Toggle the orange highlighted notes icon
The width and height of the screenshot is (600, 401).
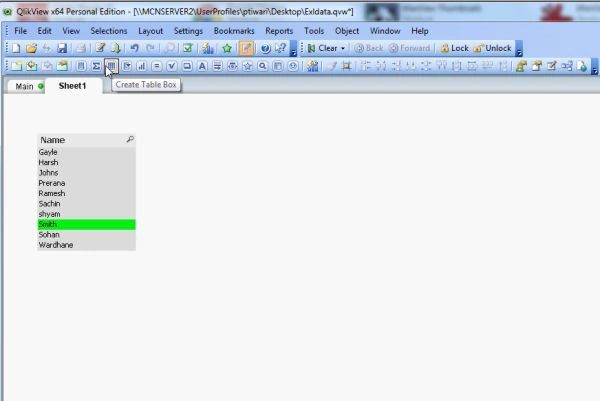pyautogui.click(x=246, y=48)
